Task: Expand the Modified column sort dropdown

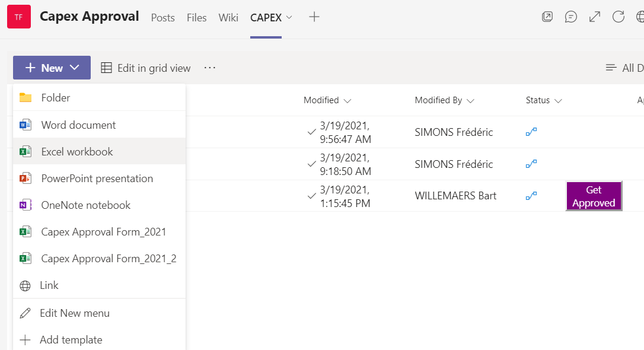Action: tap(349, 100)
